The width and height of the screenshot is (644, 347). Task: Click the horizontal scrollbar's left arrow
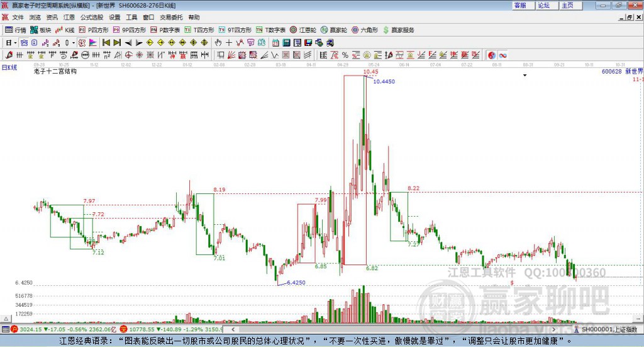coord(233,329)
